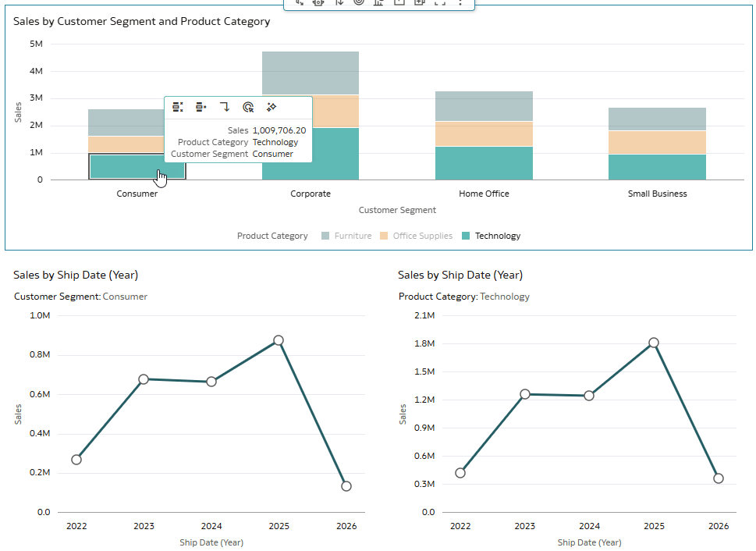Click the 'Ship Date (Year)' axis title of left chart
The image size is (756, 551).
(x=211, y=542)
